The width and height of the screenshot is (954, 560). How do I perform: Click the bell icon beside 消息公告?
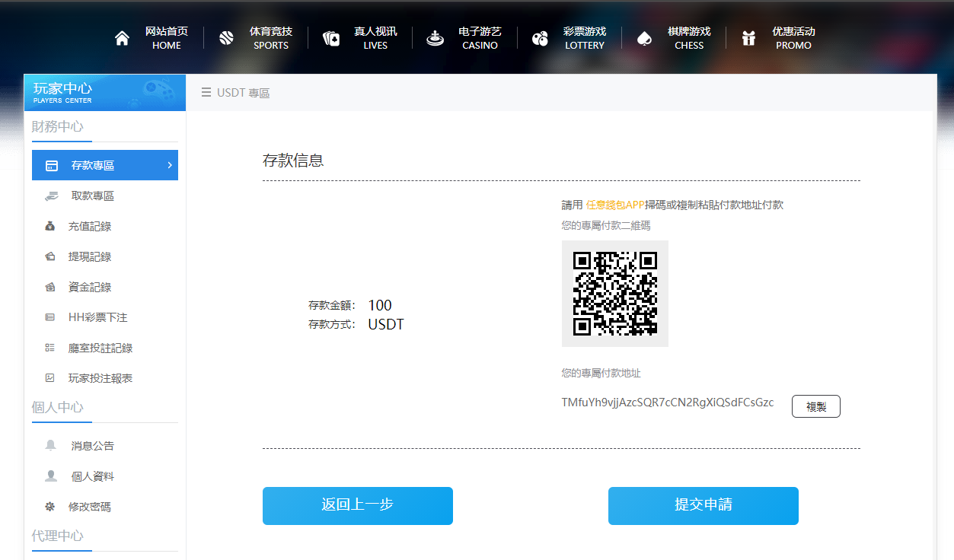[x=51, y=446]
